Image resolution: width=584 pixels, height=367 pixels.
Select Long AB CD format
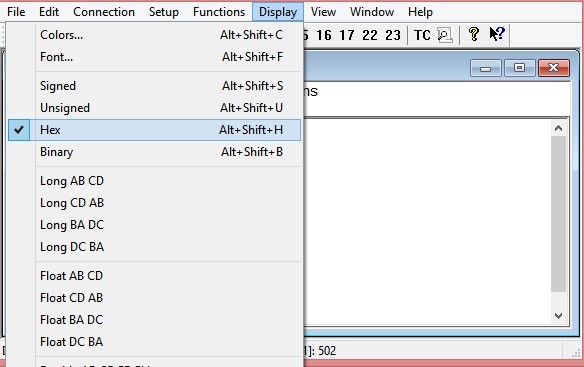click(x=154, y=181)
